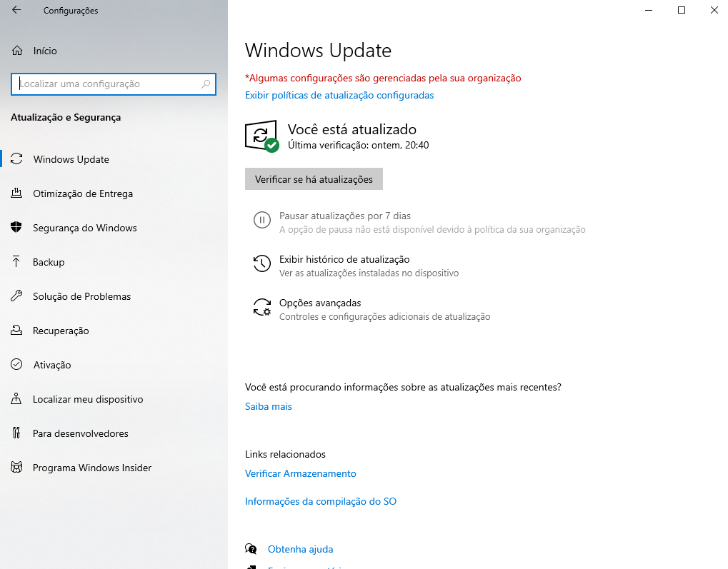Click the 'Links relacionados' heading

[x=286, y=454]
